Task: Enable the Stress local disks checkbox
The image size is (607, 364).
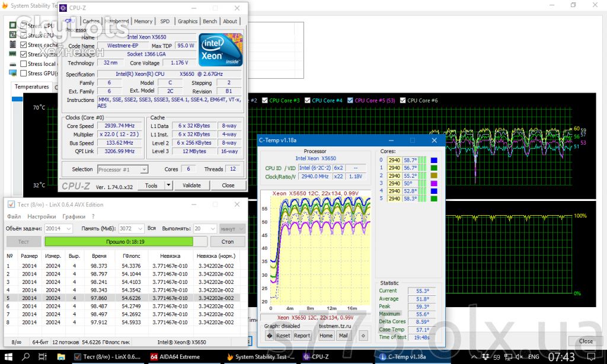Action: click(24, 64)
